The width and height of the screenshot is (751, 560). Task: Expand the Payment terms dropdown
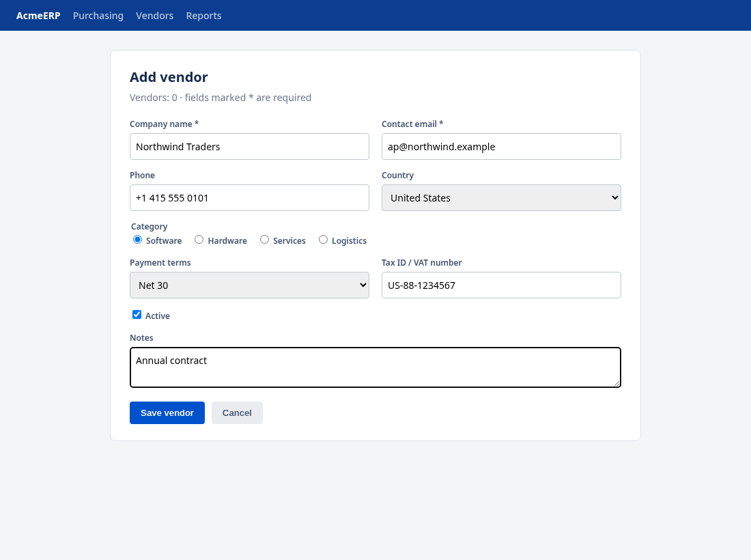[x=249, y=285]
